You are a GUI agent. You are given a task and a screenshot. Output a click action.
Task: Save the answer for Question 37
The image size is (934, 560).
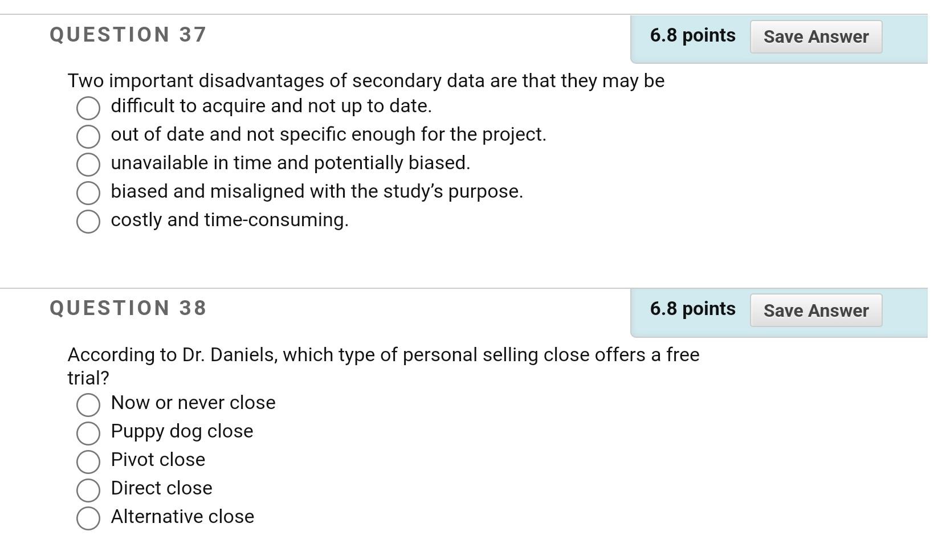815,37
